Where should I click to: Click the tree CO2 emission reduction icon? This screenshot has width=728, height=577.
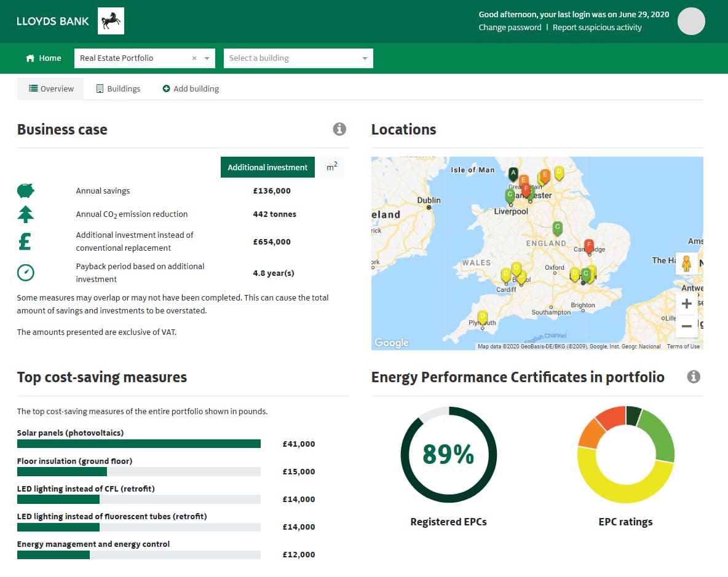tap(26, 214)
